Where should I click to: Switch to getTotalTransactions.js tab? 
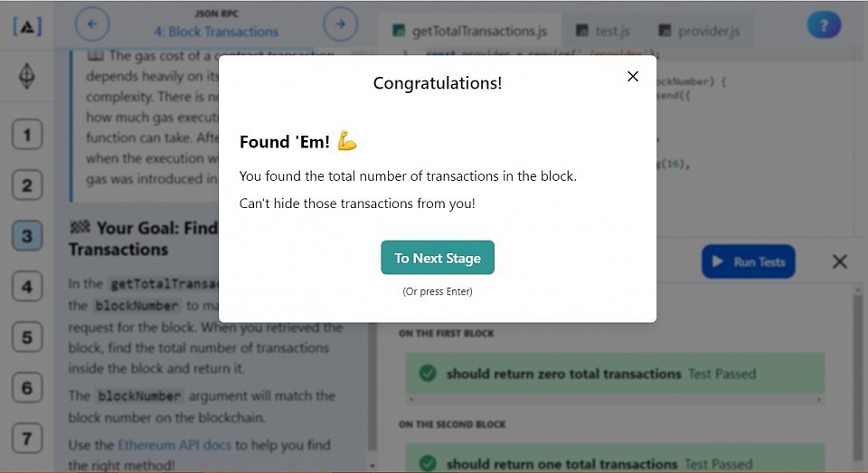click(x=469, y=31)
